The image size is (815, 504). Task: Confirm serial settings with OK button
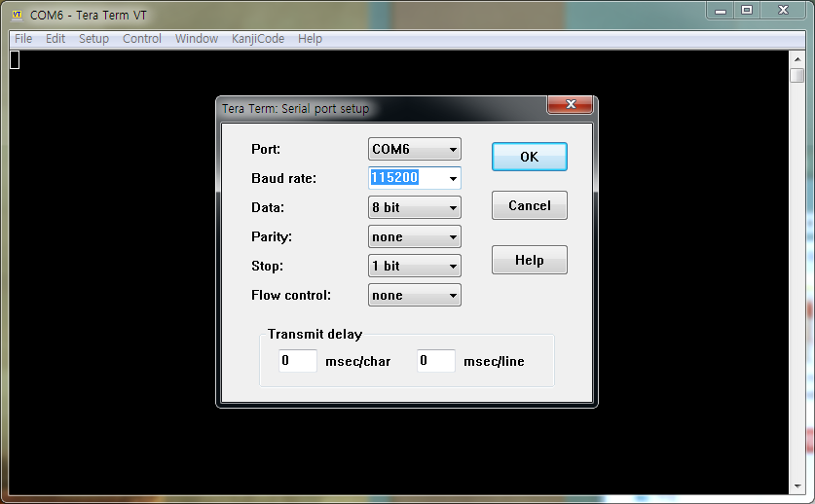click(529, 157)
